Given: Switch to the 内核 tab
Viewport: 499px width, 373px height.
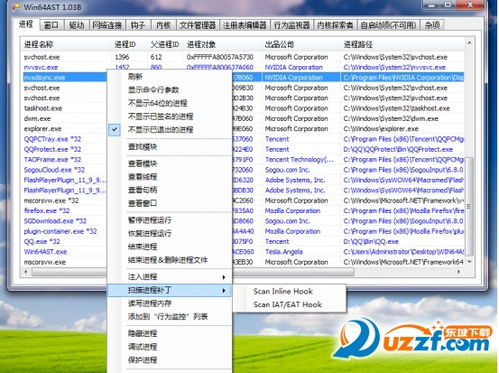Looking at the screenshot, I should [x=163, y=25].
